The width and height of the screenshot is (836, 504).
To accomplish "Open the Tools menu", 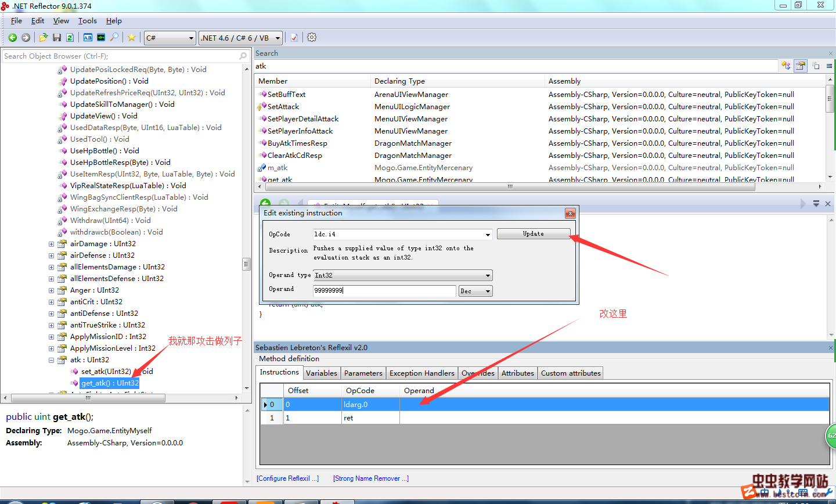I will pos(87,21).
